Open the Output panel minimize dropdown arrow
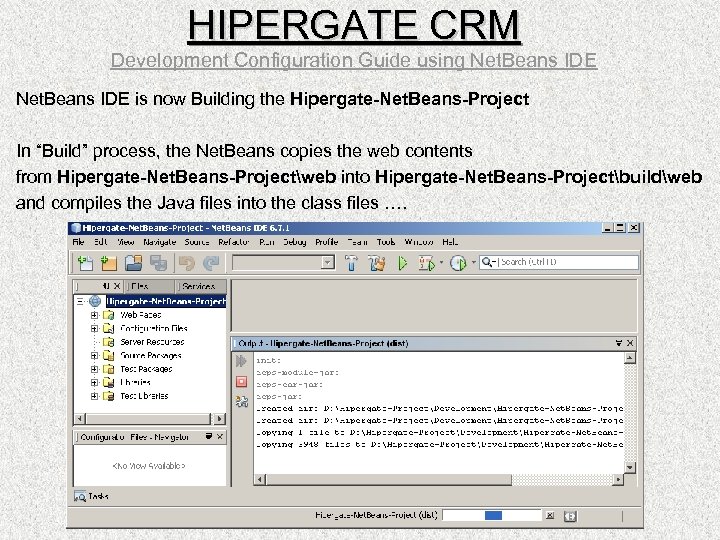 tap(619, 343)
